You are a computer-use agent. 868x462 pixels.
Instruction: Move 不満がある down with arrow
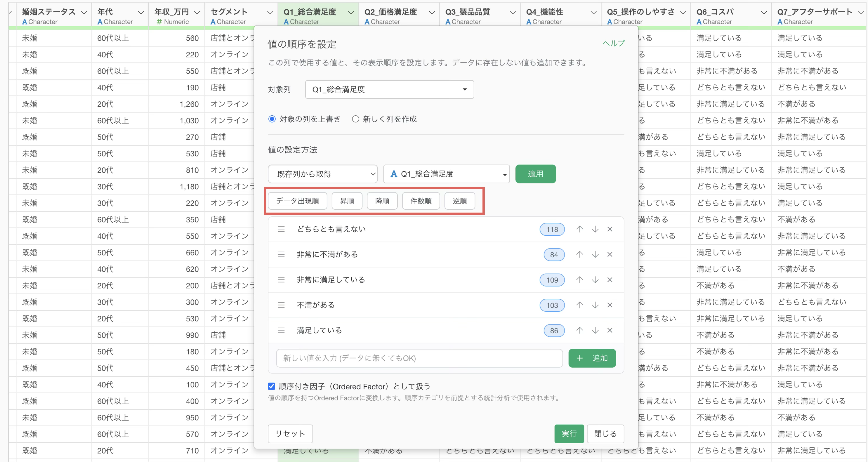(595, 305)
